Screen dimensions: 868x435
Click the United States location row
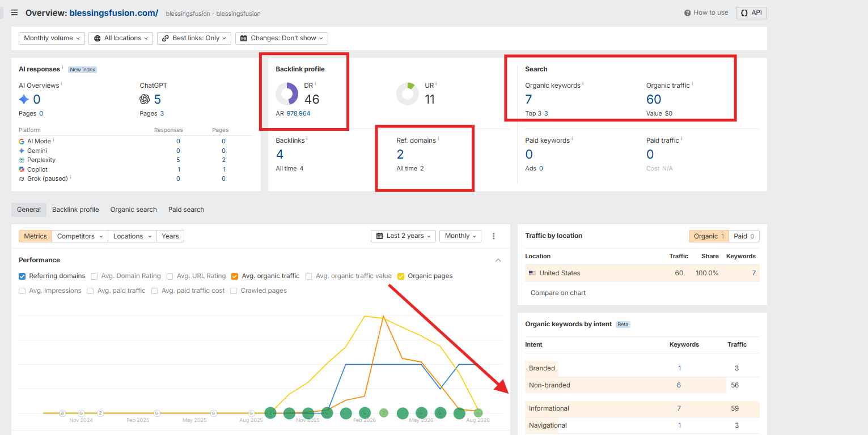[642, 273]
